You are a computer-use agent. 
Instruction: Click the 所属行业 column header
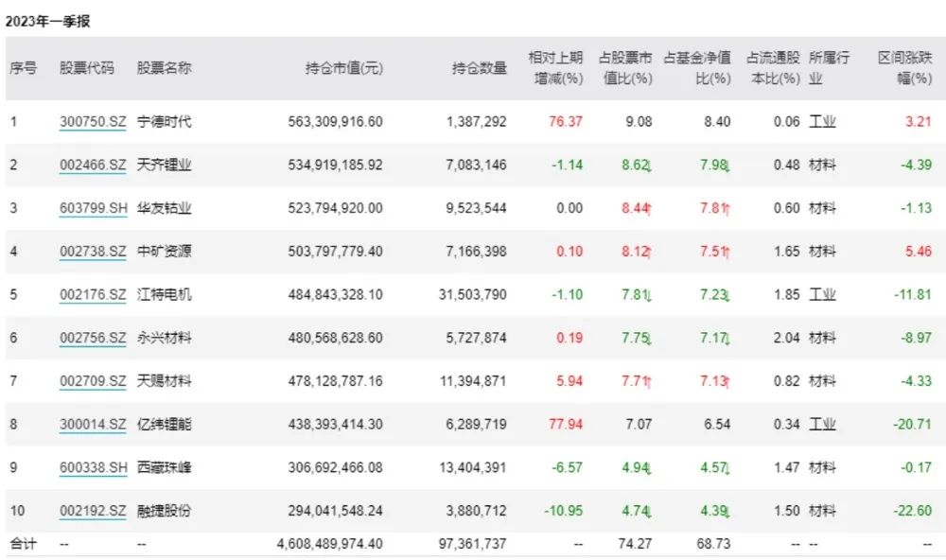[829, 67]
